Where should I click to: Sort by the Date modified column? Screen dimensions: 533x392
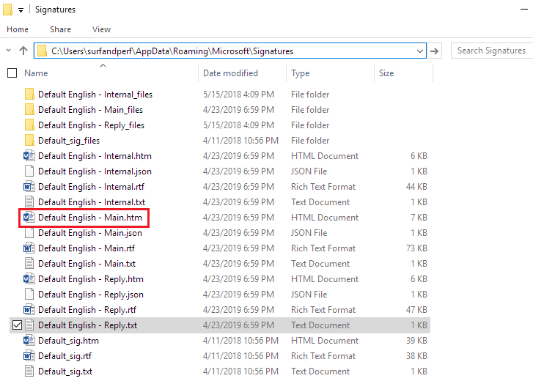click(x=230, y=73)
